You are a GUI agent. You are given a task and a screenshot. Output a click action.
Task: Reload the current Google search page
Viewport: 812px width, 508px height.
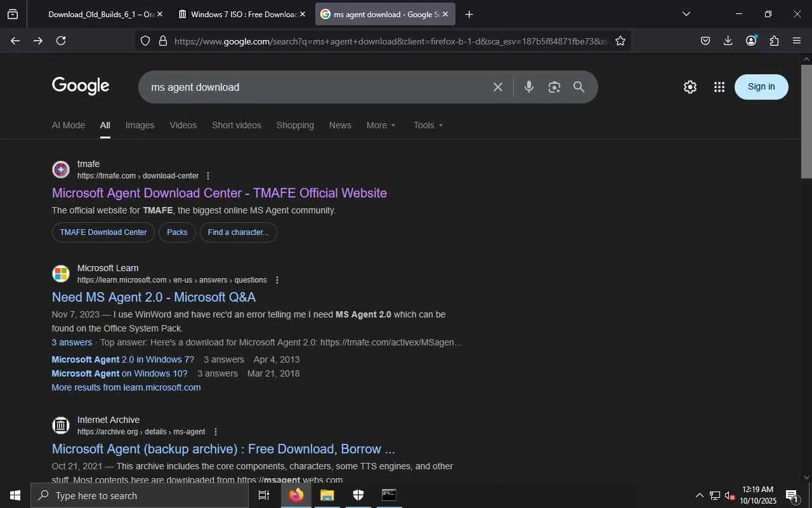click(x=61, y=41)
